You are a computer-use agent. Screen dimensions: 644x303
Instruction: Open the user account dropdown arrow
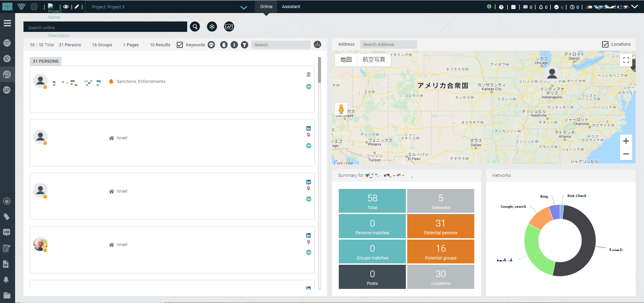(635, 7)
